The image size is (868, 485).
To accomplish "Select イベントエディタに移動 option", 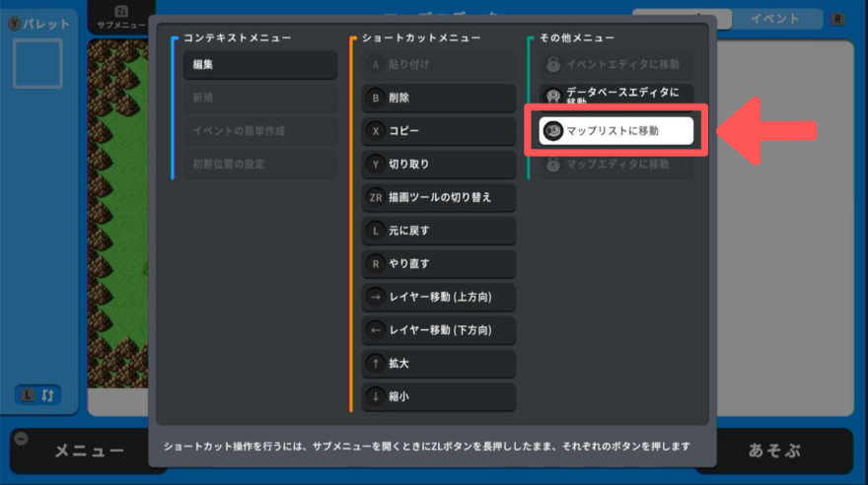I will coord(616,65).
